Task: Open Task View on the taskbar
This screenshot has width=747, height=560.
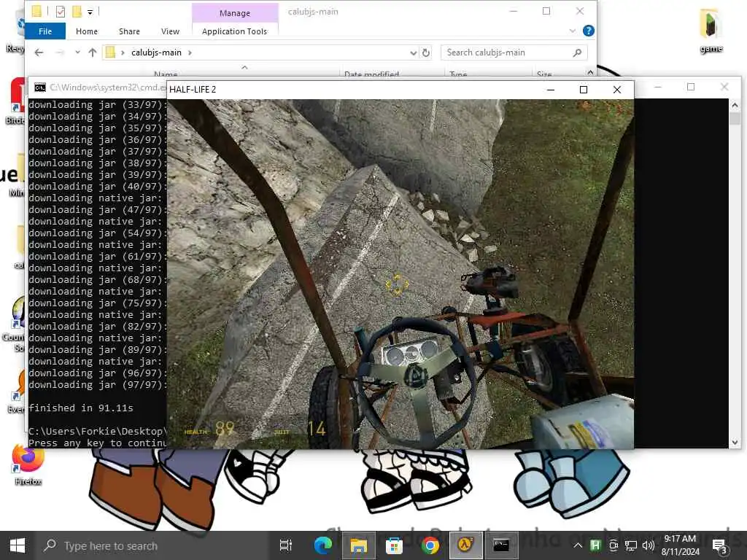Action: coord(286,545)
